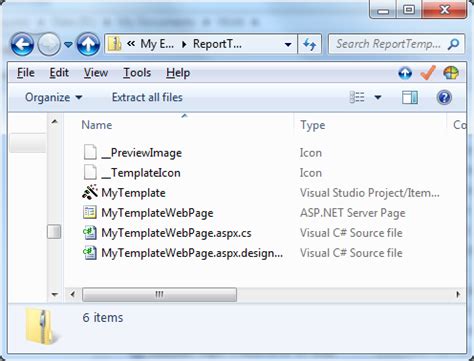Open the Edit menu
Image resolution: width=474 pixels, height=361 pixels.
click(x=59, y=73)
